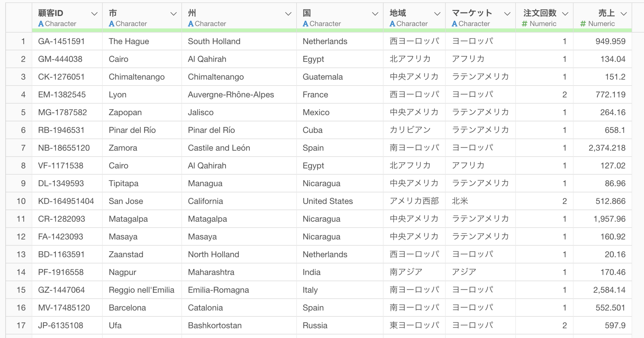
Task: Click the Numeric hash icon under 注文回数
Action: pos(524,24)
